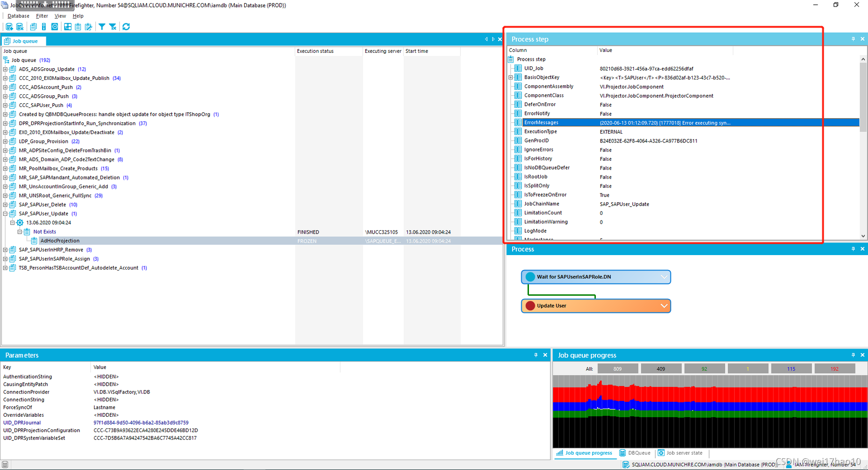The width and height of the screenshot is (868, 470).
Task: Open the scheduled history clock notebook icon
Action: [x=55, y=27]
